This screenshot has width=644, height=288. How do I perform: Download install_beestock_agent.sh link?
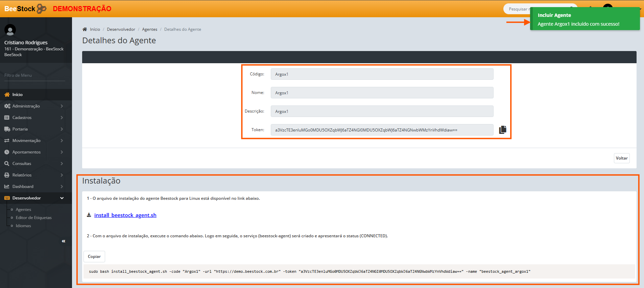click(x=125, y=215)
